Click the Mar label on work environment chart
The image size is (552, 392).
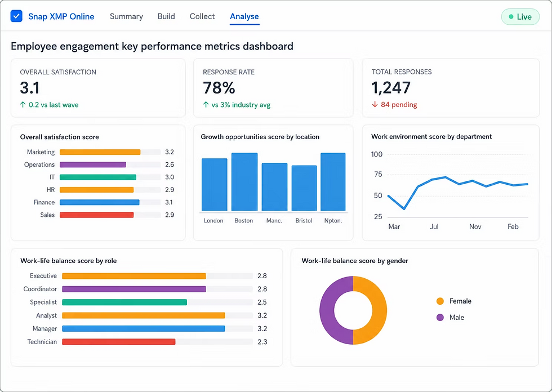(x=394, y=226)
